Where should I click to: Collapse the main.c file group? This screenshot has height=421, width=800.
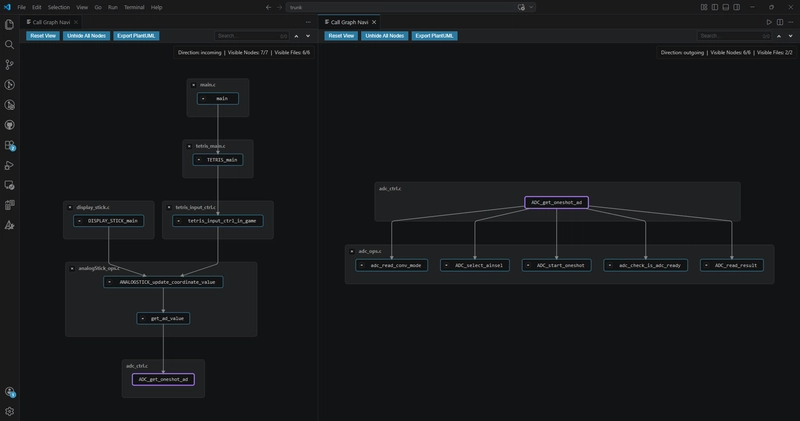(193, 85)
